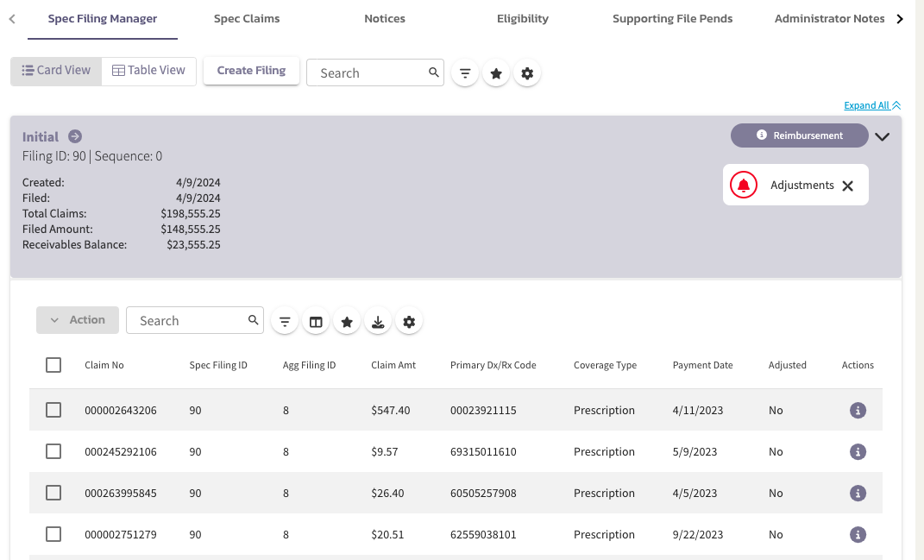Click the Create Filing button
This screenshot has height=560, width=924.
click(251, 71)
